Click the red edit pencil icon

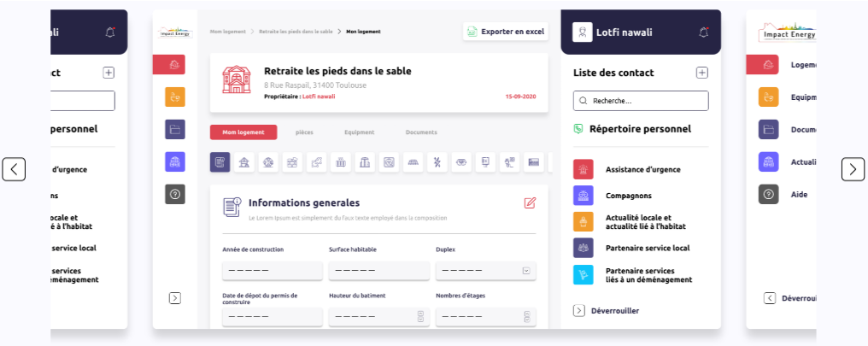tap(530, 203)
